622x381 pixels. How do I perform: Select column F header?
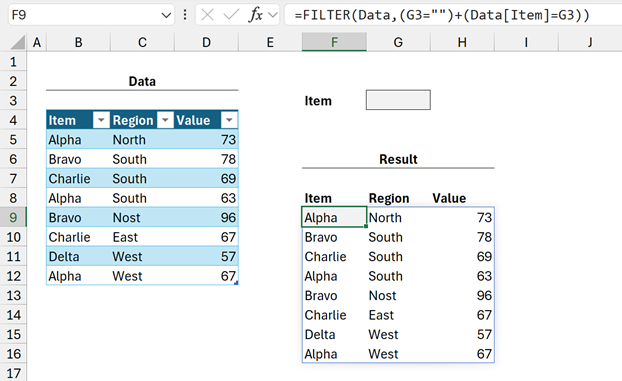[334, 42]
